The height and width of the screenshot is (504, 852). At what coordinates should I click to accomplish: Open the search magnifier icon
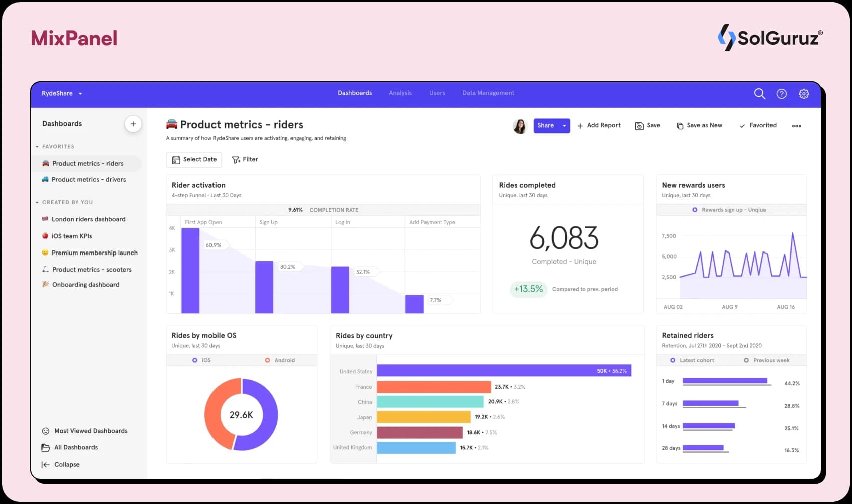(759, 94)
